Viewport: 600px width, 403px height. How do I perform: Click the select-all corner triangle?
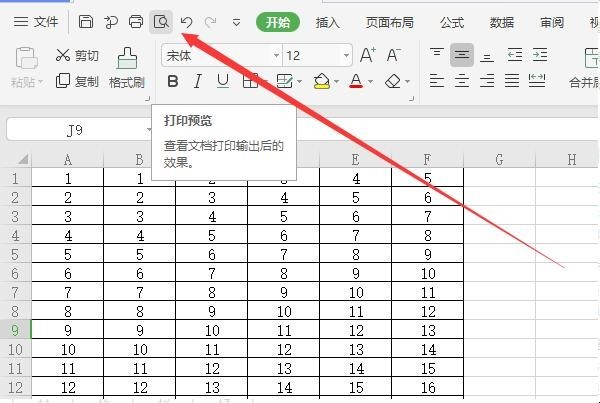coord(23,159)
